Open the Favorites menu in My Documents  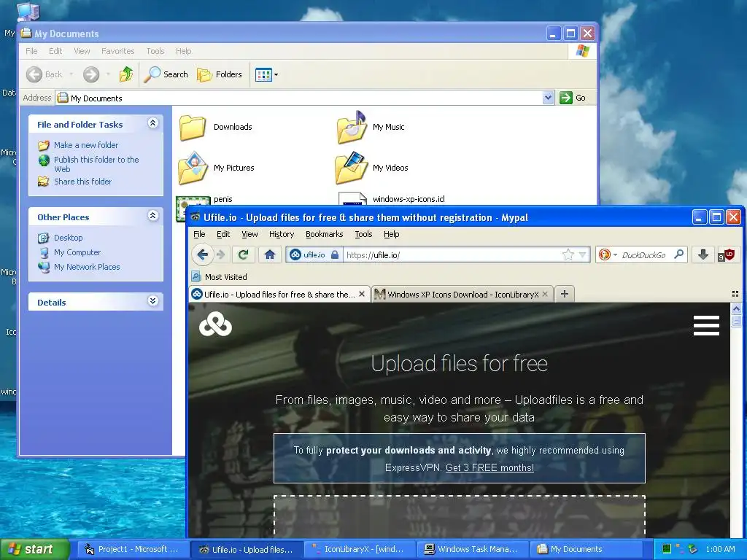click(117, 51)
